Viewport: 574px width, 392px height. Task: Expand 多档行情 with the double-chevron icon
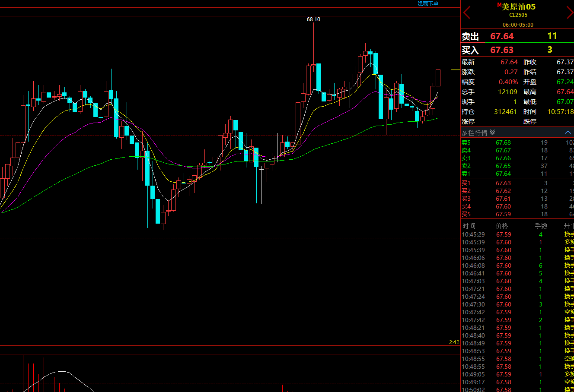point(492,133)
